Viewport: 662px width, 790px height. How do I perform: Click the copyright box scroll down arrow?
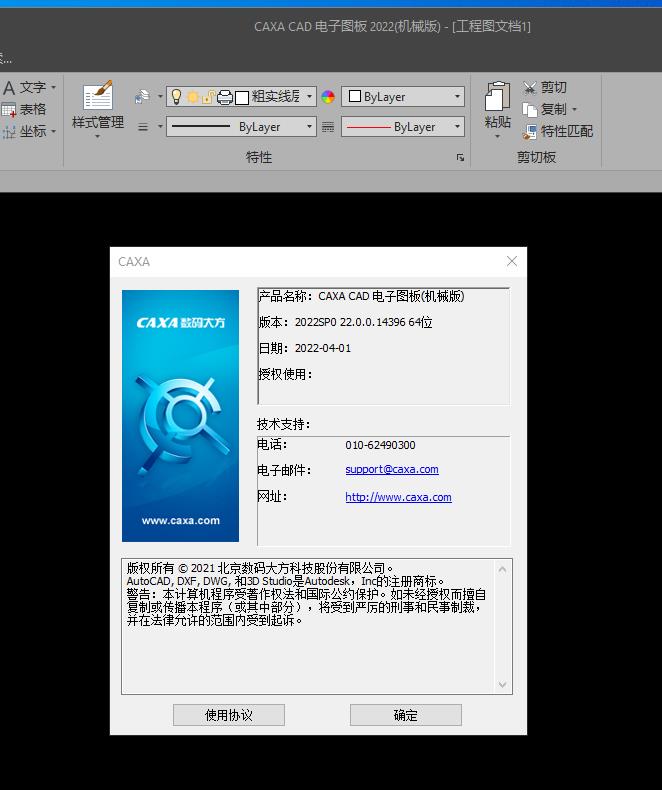(x=502, y=684)
